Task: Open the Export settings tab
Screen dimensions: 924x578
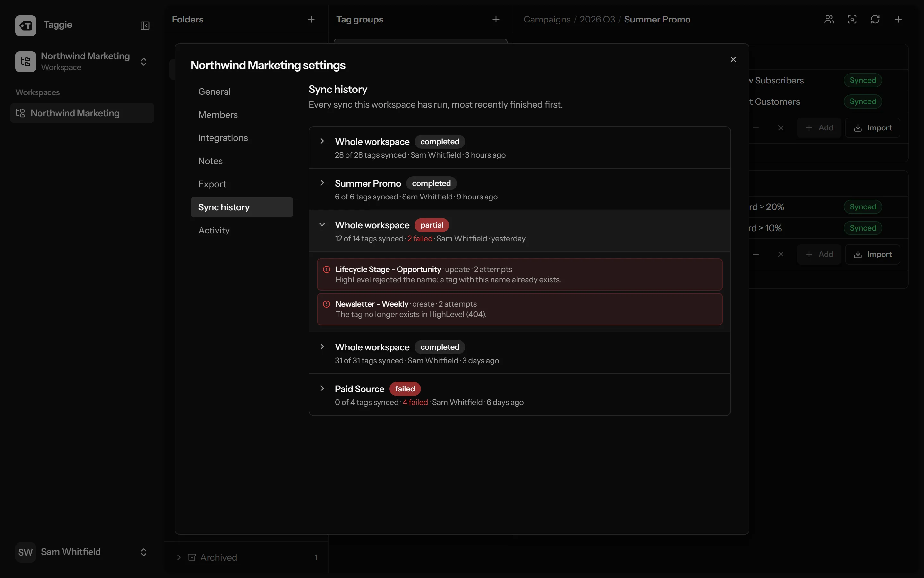Action: pos(242,184)
